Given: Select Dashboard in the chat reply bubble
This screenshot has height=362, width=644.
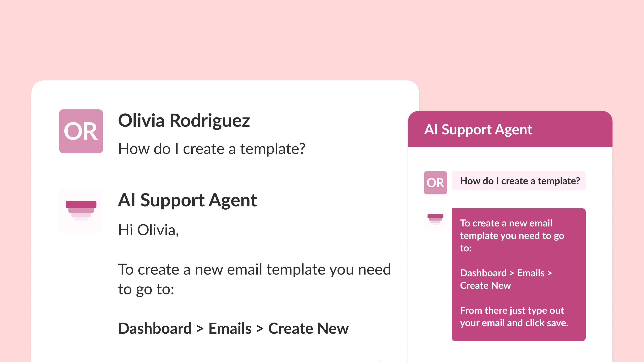Looking at the screenshot, I should [x=483, y=273].
